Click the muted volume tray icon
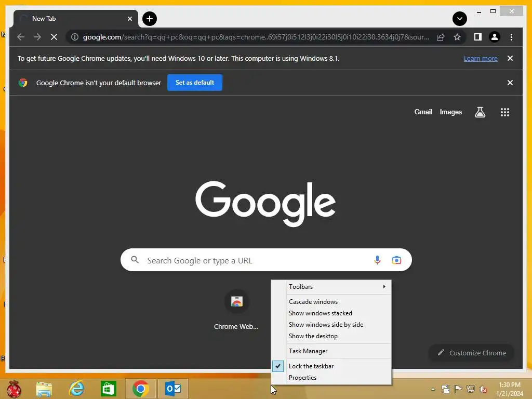 click(x=483, y=389)
